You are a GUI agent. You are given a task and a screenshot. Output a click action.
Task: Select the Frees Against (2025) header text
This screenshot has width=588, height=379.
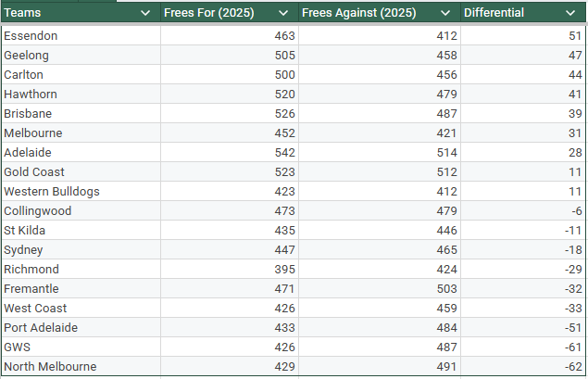click(x=359, y=13)
